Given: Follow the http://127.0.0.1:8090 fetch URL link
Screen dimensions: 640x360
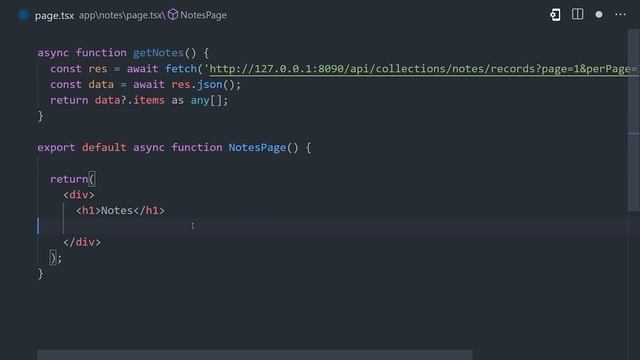Looking at the screenshot, I should coord(422,69).
